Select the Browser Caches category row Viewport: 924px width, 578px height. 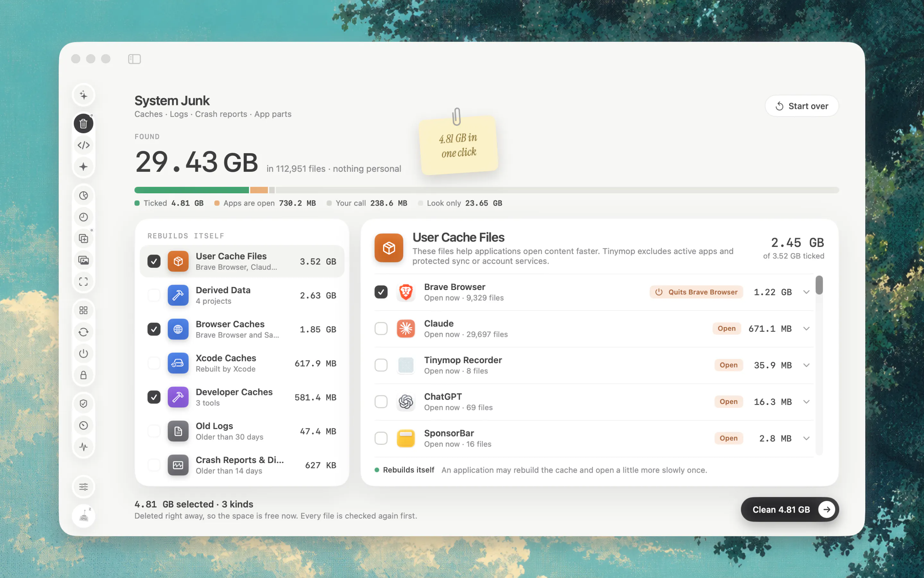pos(242,329)
